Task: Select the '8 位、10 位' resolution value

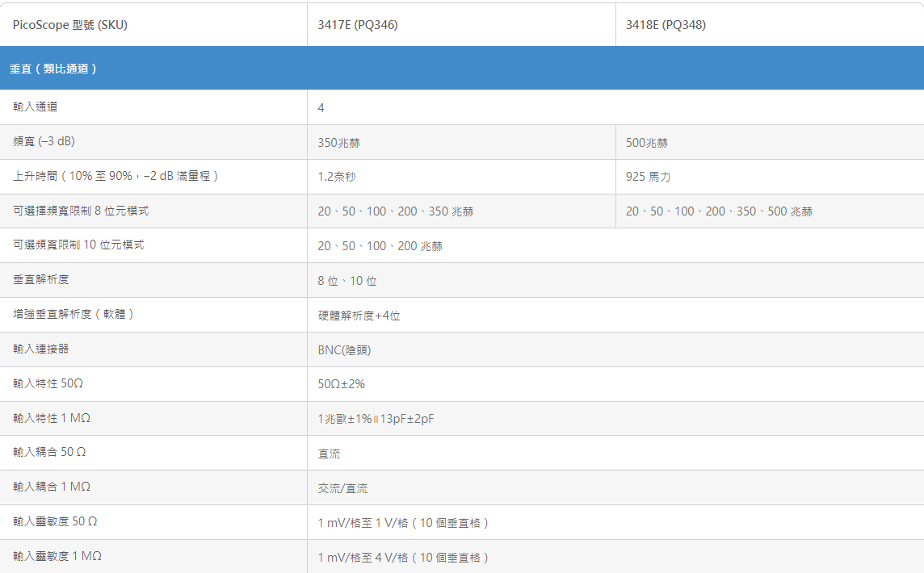Action: click(x=347, y=281)
